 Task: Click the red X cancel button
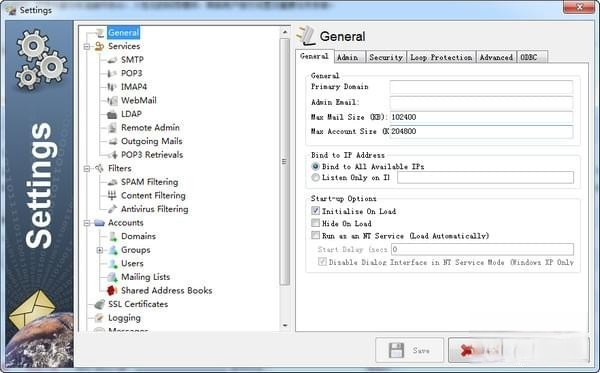click(465, 350)
